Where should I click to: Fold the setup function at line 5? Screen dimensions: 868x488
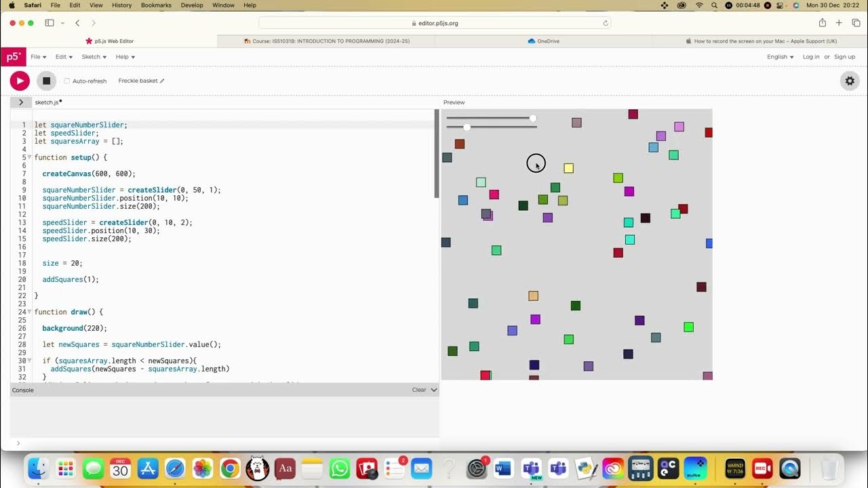[x=29, y=157]
